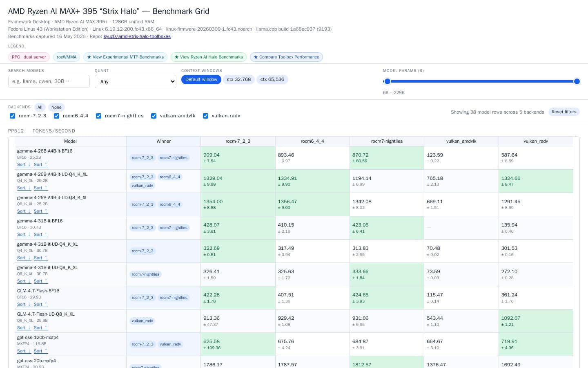Sort descending on GLM-4.7-Flash-UD-Q8_K_XL row

[24, 328]
